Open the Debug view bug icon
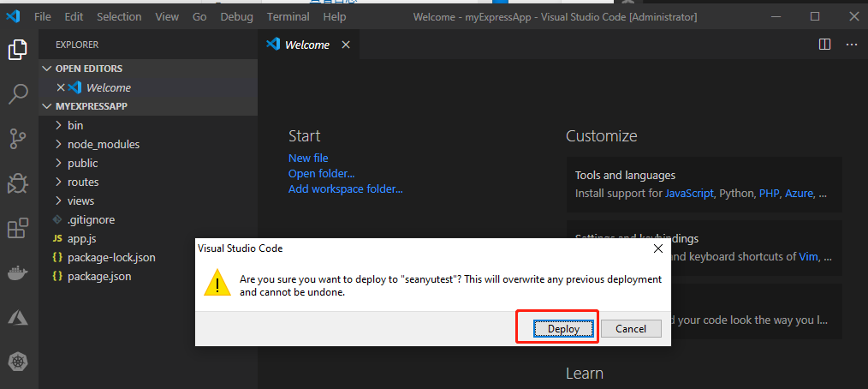Viewport: 868px width, 389px height. point(18,183)
